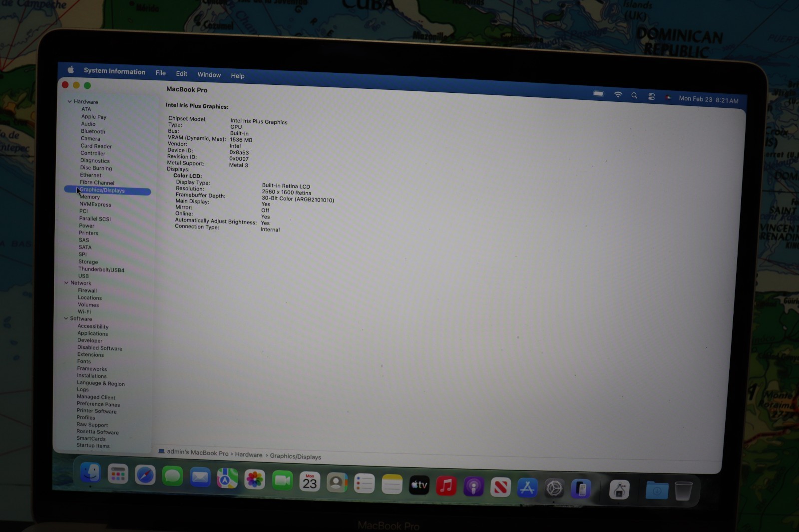Click the battery status icon
This screenshot has width=799, height=532.
(x=599, y=93)
